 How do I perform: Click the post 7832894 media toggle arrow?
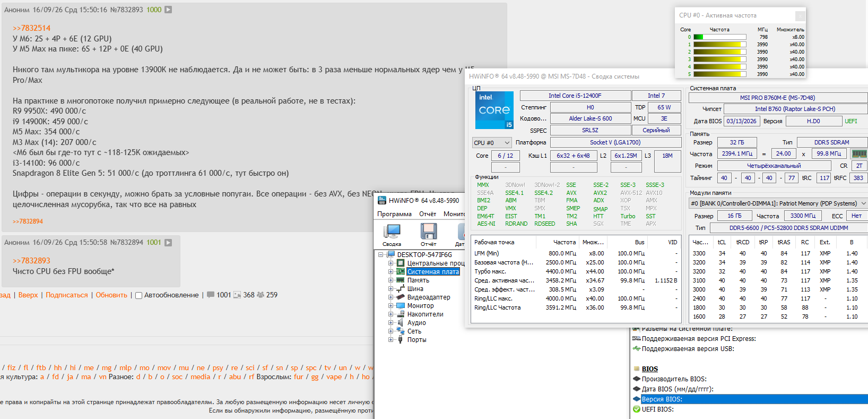168,243
